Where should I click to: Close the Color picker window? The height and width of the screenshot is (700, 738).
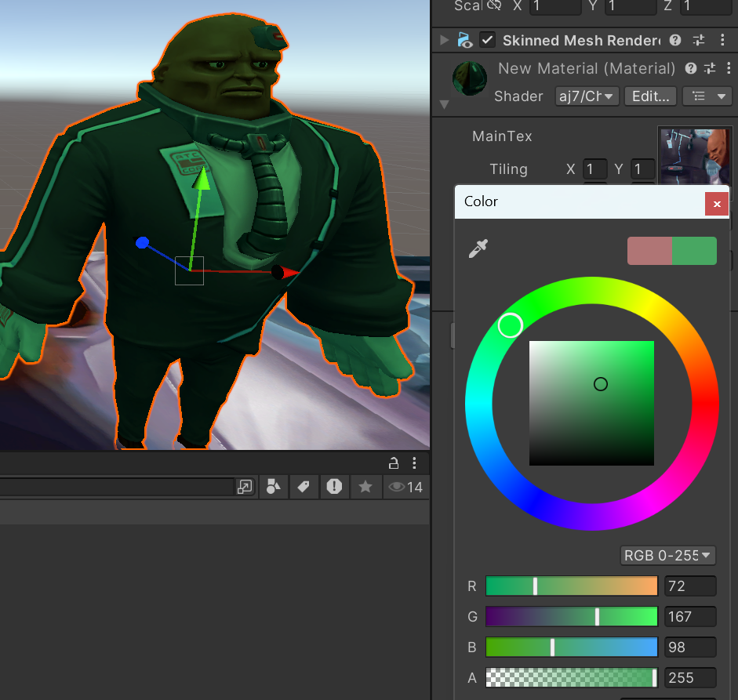pos(717,204)
